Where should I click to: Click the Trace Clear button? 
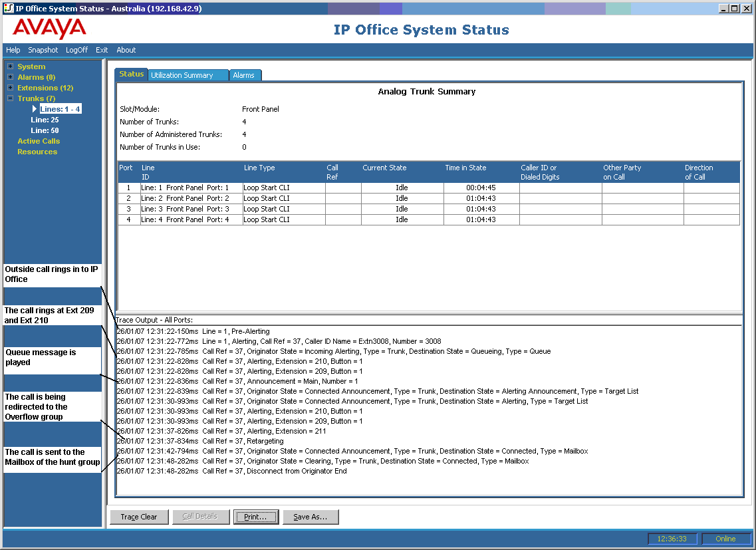(x=139, y=517)
